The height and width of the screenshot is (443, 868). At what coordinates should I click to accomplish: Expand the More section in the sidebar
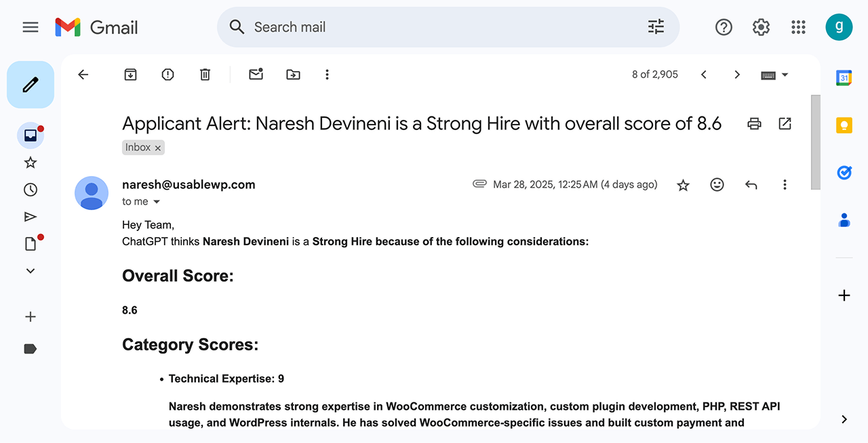coord(30,270)
